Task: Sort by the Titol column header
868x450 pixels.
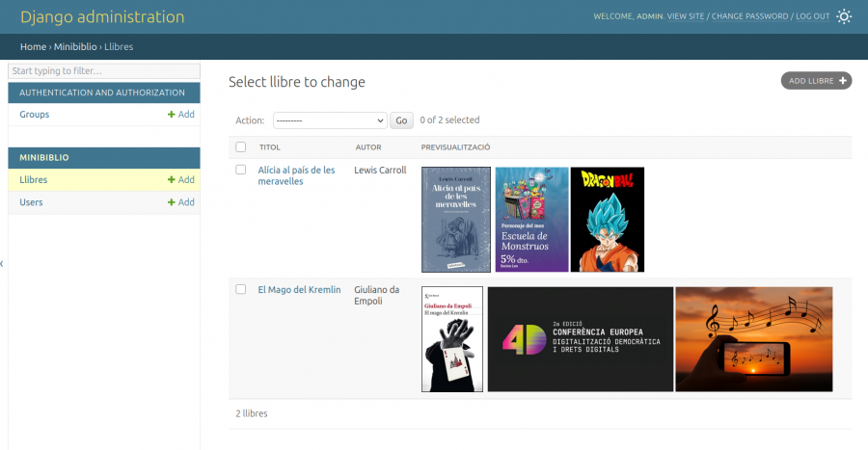Action: 270,147
